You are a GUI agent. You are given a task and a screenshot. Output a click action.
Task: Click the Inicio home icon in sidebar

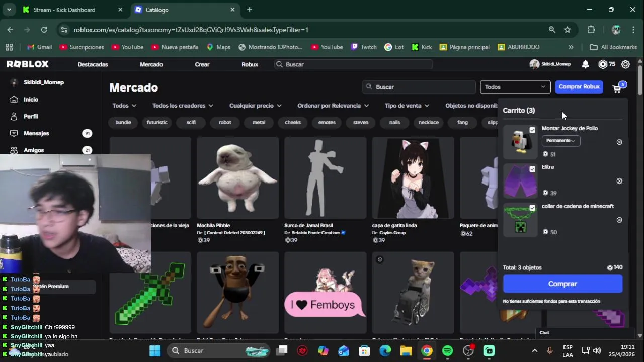coord(14,100)
